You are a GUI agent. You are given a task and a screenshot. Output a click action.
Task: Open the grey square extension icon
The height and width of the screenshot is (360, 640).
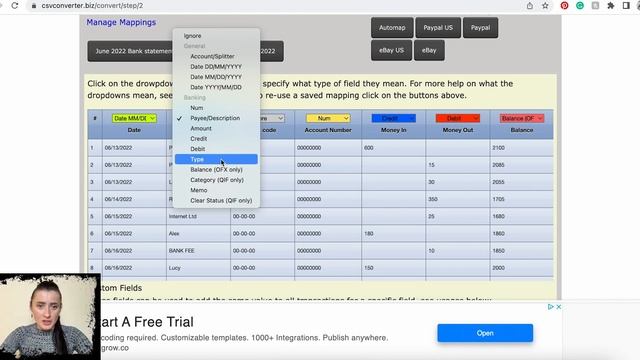596,6
